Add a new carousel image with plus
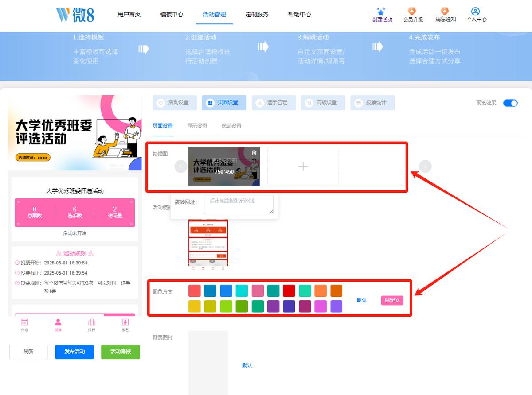This screenshot has width=532, height=395. [x=303, y=167]
